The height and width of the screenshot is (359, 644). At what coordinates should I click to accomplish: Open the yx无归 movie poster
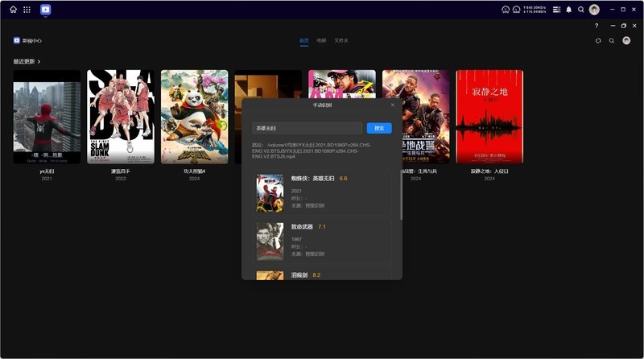pyautogui.click(x=47, y=117)
